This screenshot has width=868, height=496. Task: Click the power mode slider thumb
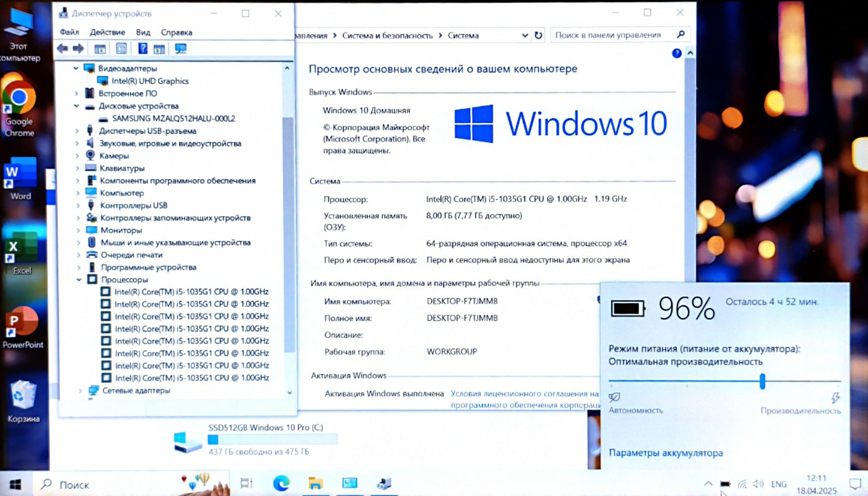click(x=762, y=381)
